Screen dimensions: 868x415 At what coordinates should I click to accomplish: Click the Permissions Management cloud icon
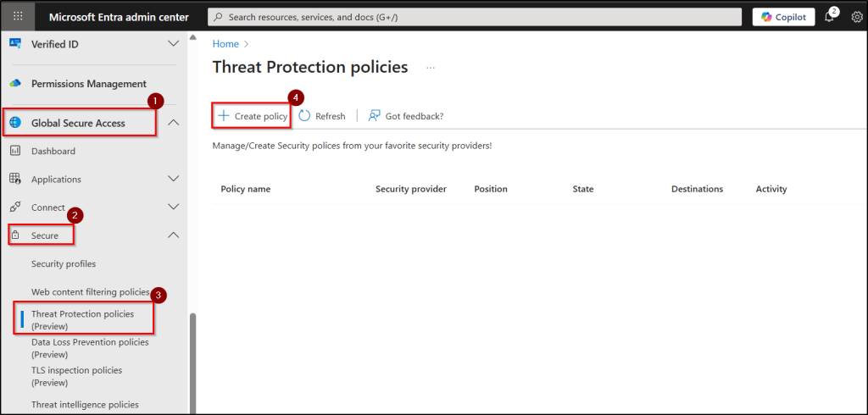point(14,84)
